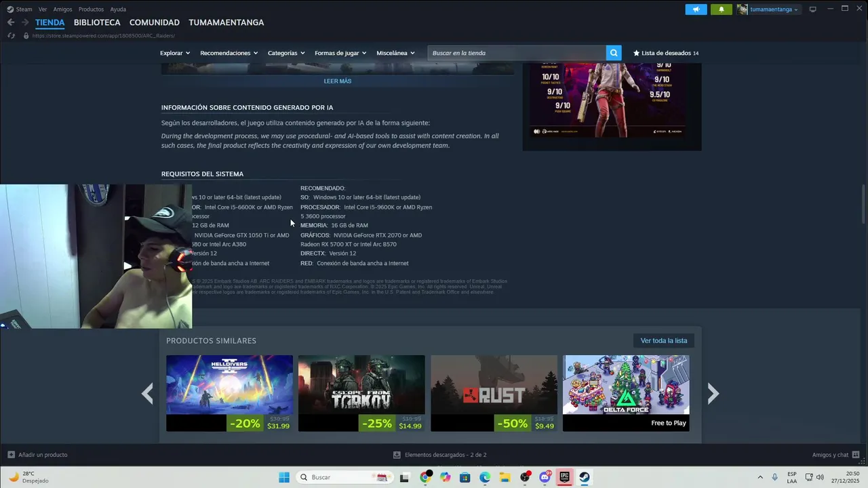
Task: Expand the Categorías store menu
Action: point(286,53)
